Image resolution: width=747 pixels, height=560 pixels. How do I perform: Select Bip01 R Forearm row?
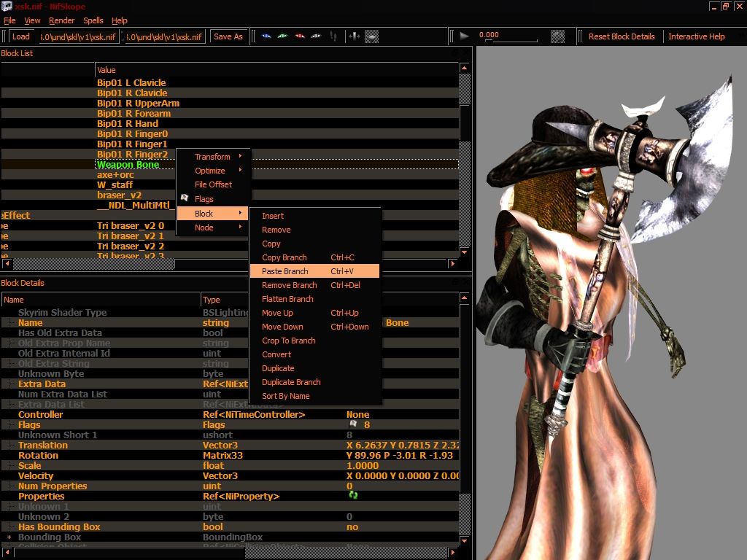(x=230, y=113)
